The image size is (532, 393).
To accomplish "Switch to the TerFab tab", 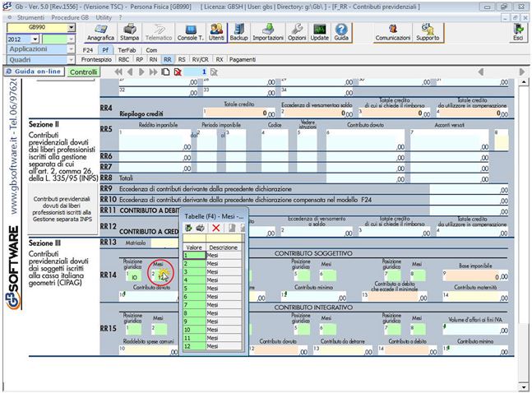I will click(127, 50).
